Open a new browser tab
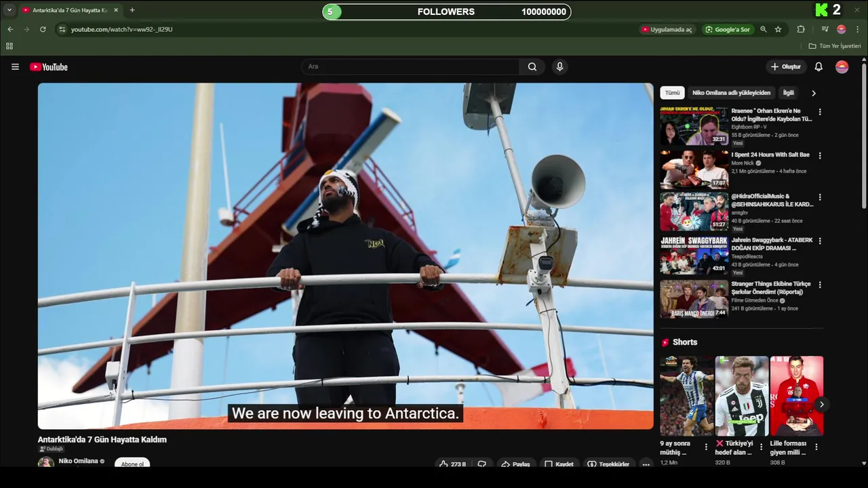 tap(132, 10)
